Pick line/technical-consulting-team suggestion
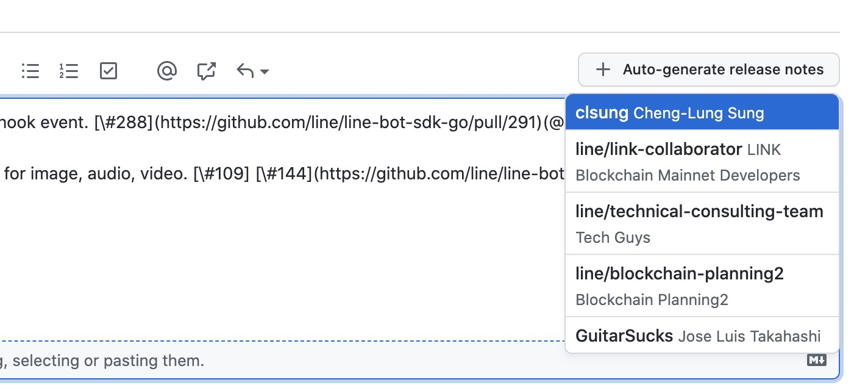Viewport: 868px width, 388px height. click(702, 224)
